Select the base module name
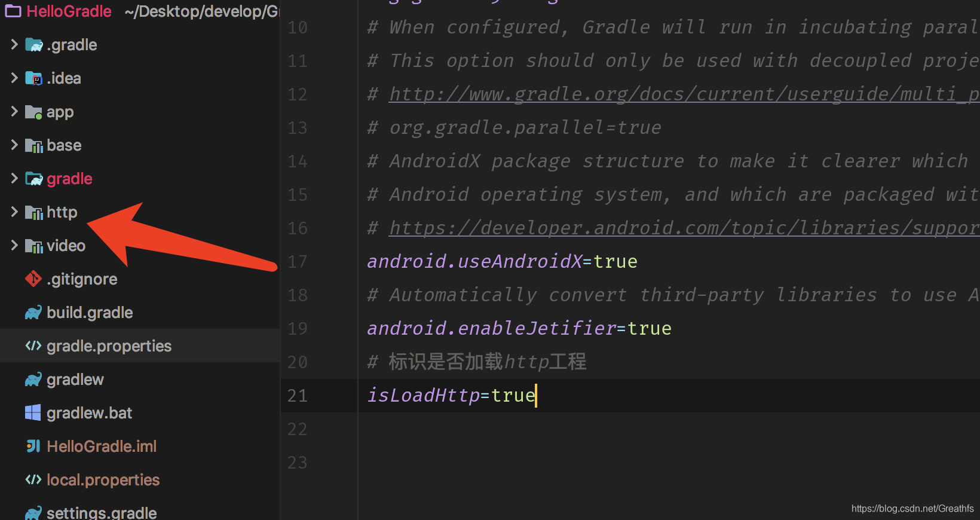Image resolution: width=980 pixels, height=520 pixels. coord(64,145)
